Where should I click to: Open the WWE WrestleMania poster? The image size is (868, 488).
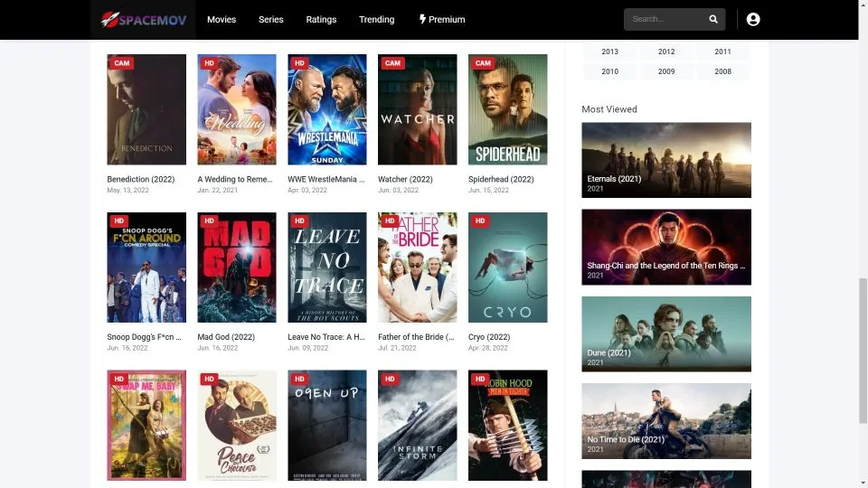327,109
